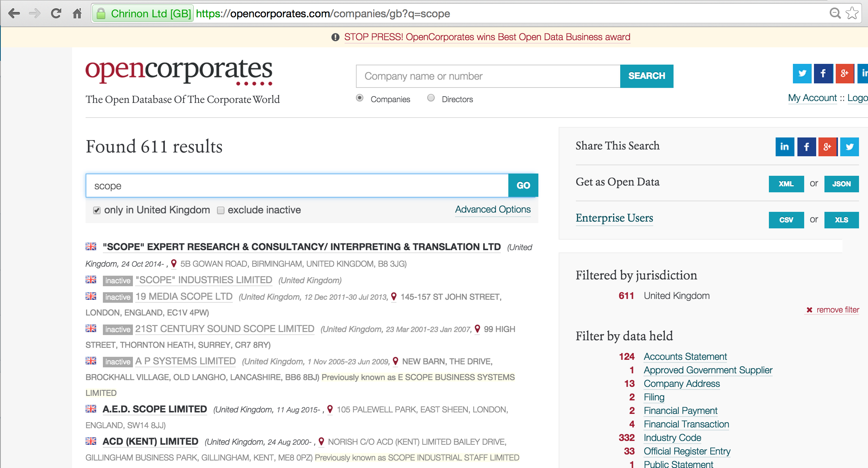The width and height of the screenshot is (868, 468).
Task: Share search via Google Plus icon
Action: click(827, 146)
